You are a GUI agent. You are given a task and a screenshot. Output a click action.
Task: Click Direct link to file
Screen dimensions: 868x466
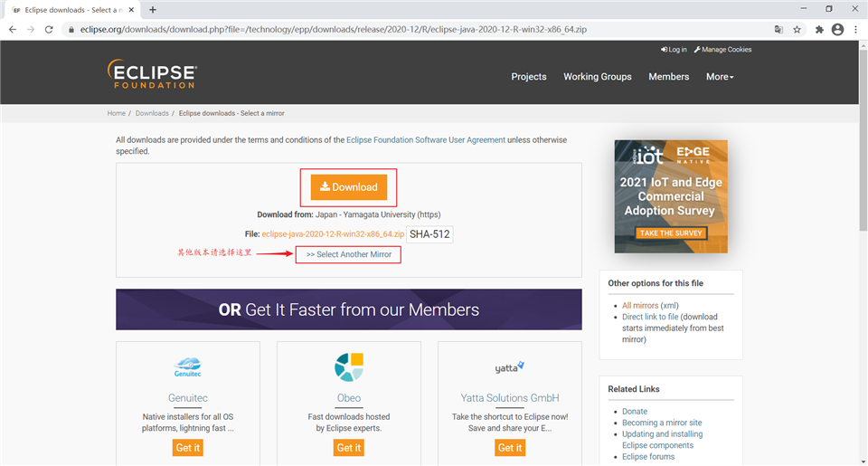click(x=650, y=317)
